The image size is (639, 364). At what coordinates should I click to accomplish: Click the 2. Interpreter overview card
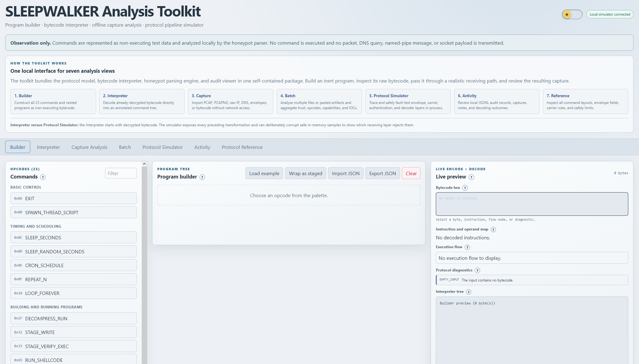(x=142, y=101)
